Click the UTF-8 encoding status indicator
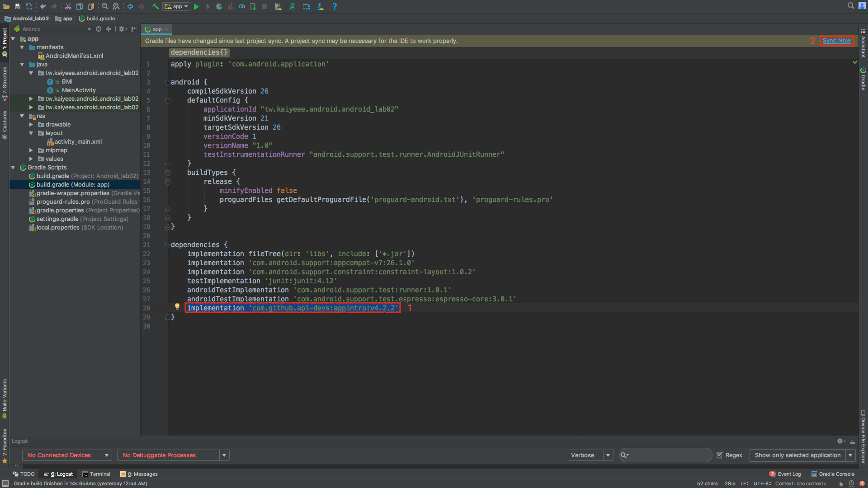Viewport: 868px width, 488px height. [762, 483]
